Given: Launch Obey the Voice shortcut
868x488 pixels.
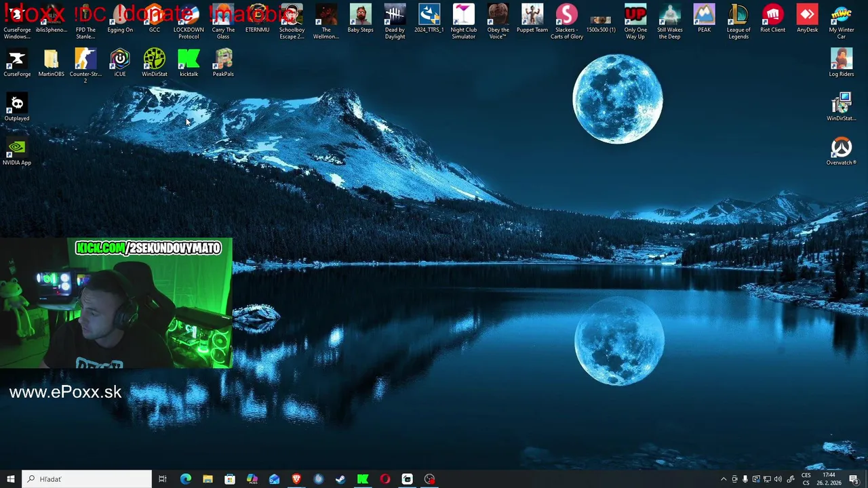Looking at the screenshot, I should click(498, 21).
